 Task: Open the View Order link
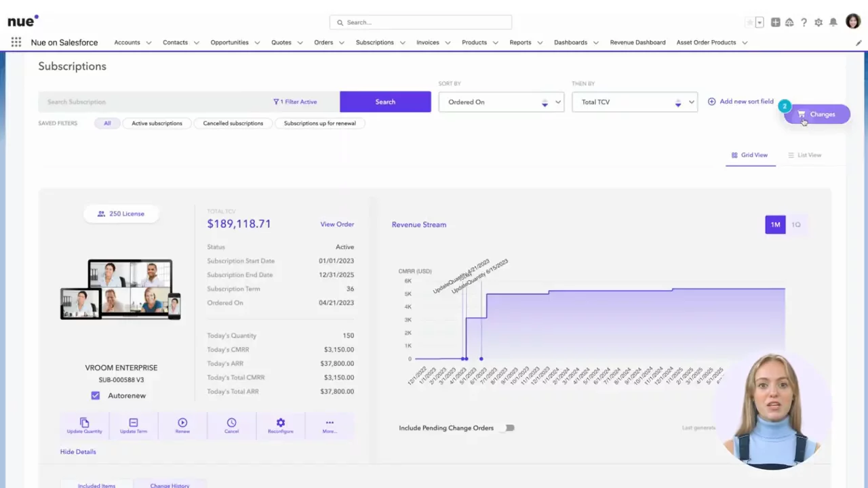click(x=337, y=224)
